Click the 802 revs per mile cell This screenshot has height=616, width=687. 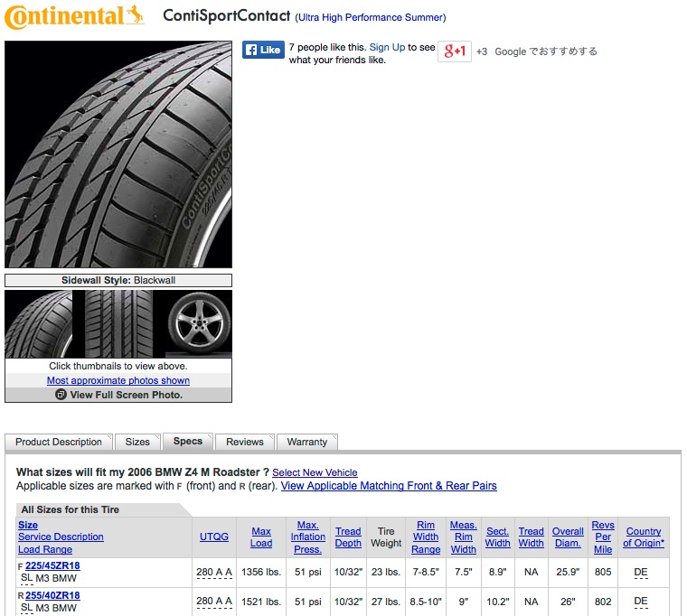click(603, 602)
